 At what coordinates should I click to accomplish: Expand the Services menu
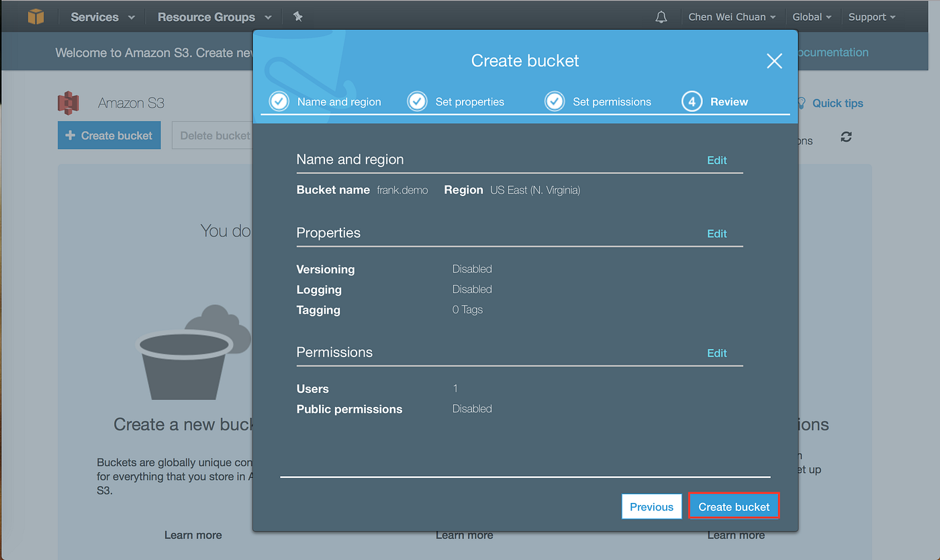pyautogui.click(x=103, y=17)
